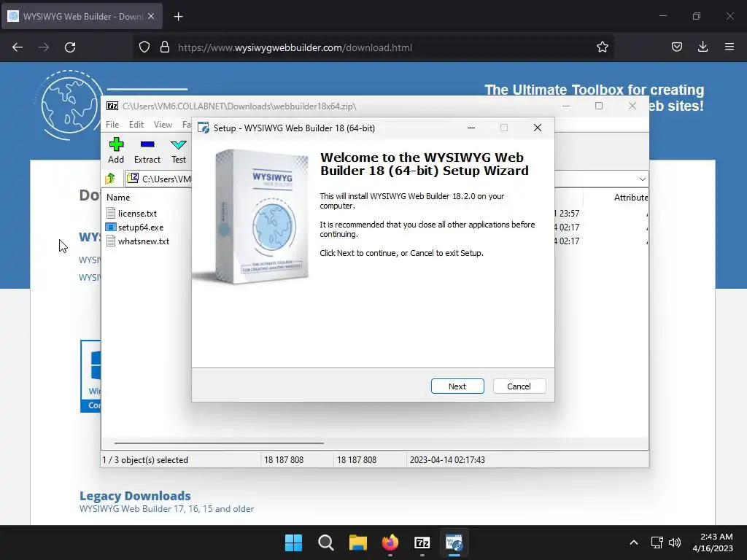This screenshot has width=747, height=560.
Task: Go back in Firefox
Action: [18, 47]
